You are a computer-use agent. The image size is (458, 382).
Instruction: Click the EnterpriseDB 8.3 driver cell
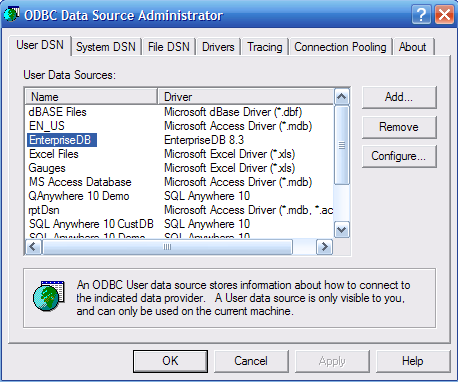(x=204, y=140)
